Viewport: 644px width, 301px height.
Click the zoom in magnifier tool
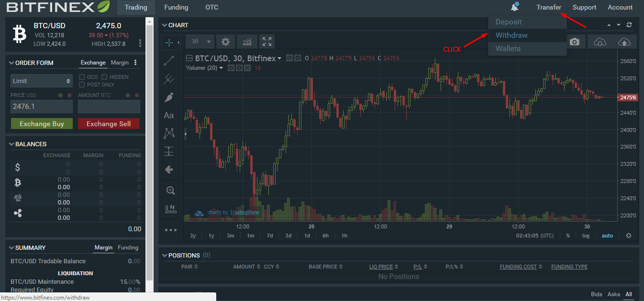point(170,190)
